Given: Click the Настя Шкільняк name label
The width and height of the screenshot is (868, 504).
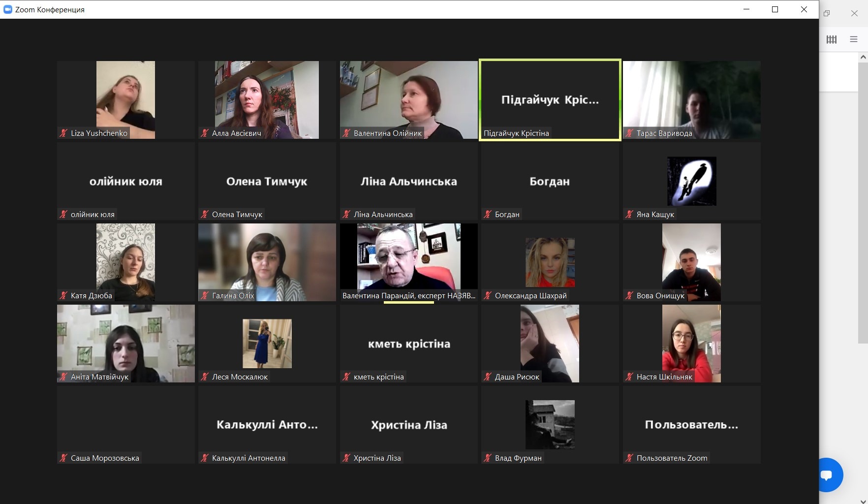Looking at the screenshot, I should [664, 377].
